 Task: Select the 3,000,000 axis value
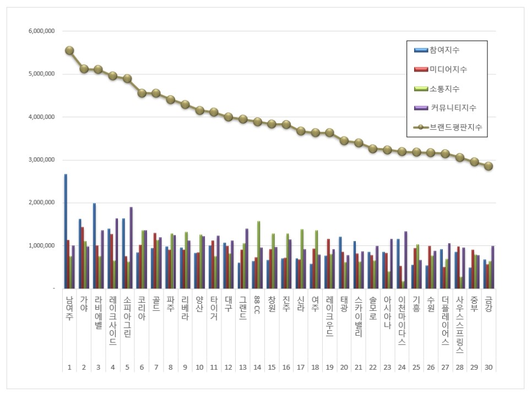41,160
